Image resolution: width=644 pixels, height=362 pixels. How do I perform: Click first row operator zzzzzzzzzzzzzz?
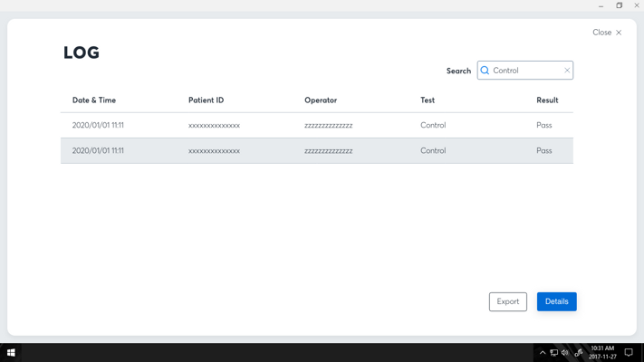point(328,126)
